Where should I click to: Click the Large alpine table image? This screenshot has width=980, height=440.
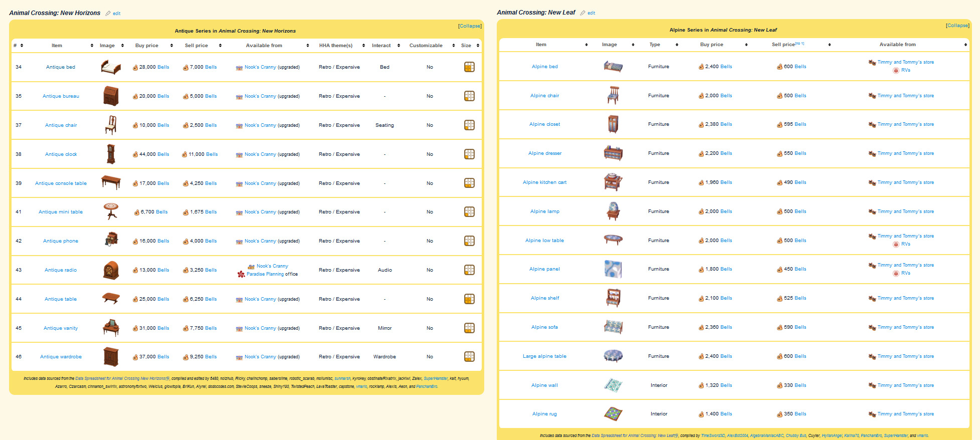click(x=613, y=356)
